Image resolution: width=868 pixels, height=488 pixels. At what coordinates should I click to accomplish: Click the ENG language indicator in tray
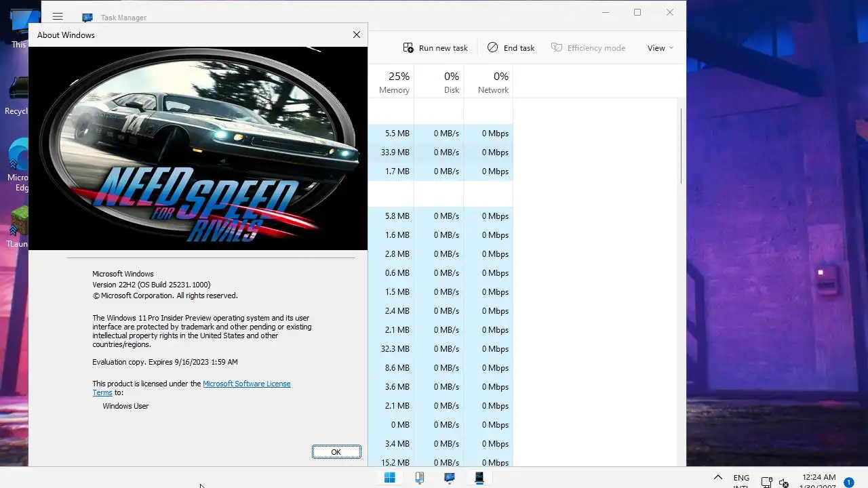point(741,478)
